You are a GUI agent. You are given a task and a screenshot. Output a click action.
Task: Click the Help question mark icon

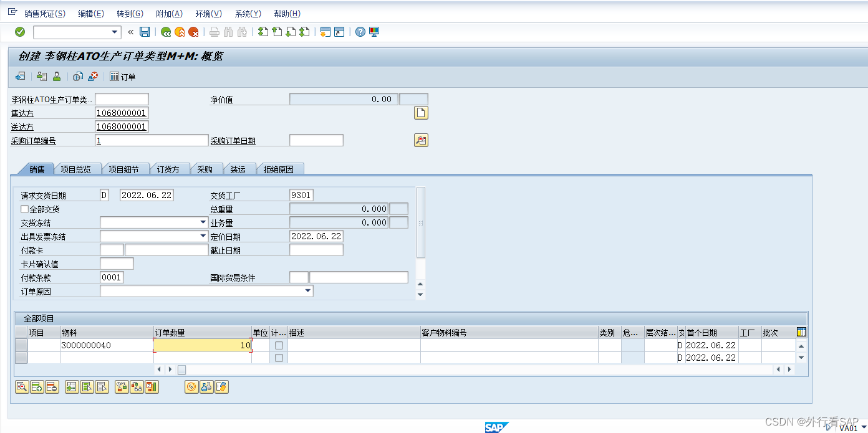click(x=360, y=32)
